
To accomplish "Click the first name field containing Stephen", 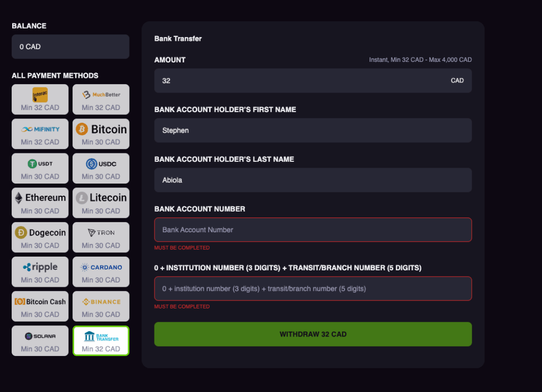I will (x=313, y=130).
